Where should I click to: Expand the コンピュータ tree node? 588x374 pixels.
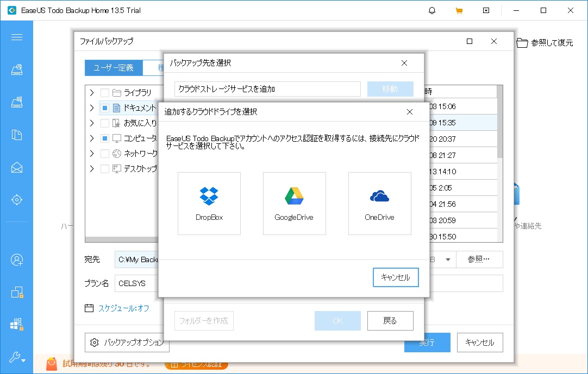(x=92, y=138)
